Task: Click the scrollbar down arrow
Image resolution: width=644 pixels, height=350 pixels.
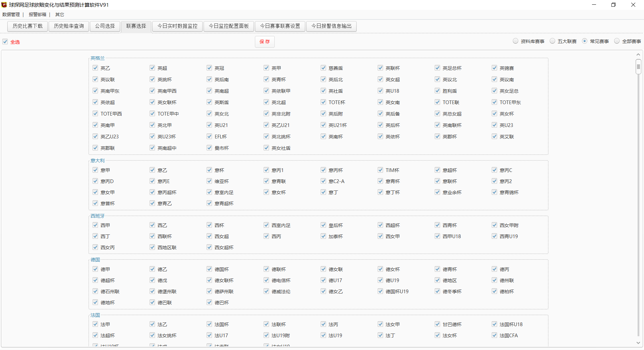Action: pyautogui.click(x=638, y=343)
